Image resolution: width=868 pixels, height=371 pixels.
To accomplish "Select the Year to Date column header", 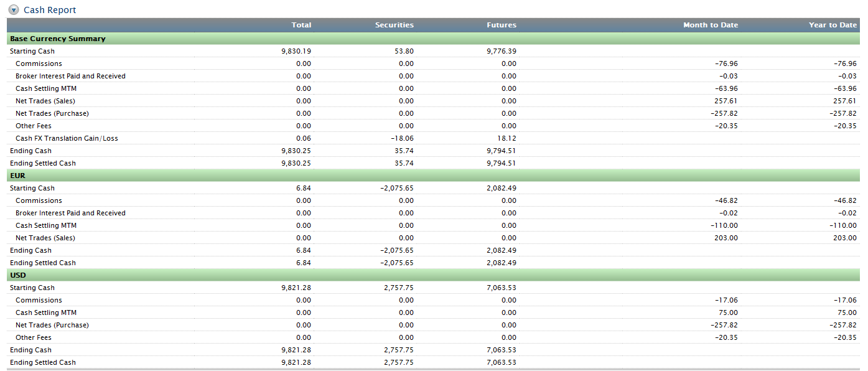I will [x=833, y=25].
